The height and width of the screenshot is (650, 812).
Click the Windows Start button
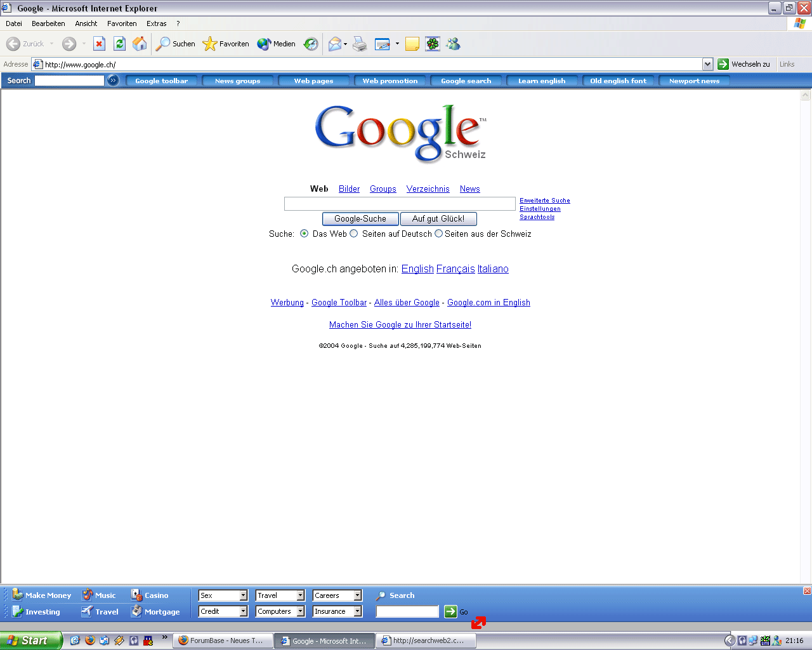coord(31,640)
